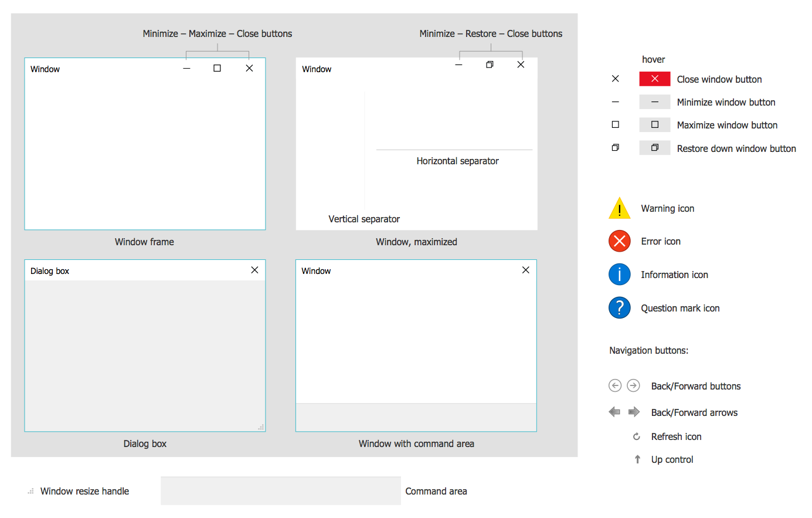812x518 pixels.
Task: Click the 'Vertical separator' label
Action: (x=364, y=219)
